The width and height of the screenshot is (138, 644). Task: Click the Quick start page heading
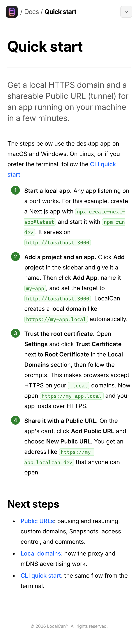click(45, 46)
